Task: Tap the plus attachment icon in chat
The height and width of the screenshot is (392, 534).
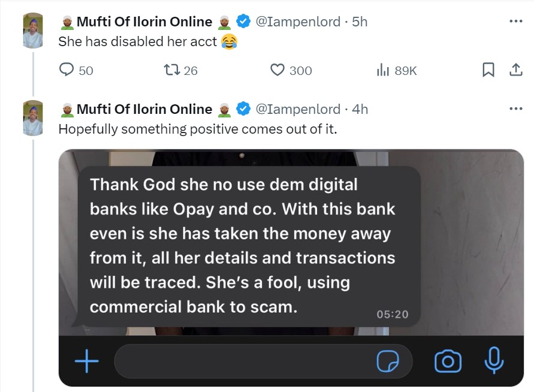Action: pos(87,361)
